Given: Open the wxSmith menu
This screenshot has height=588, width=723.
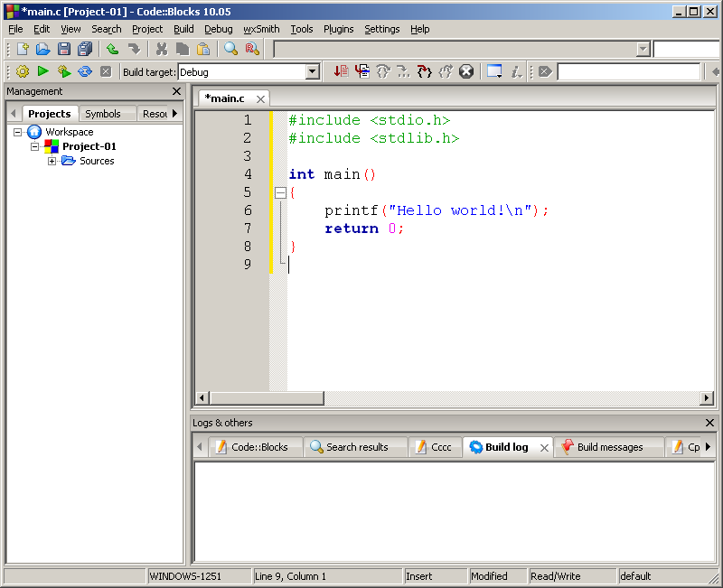Looking at the screenshot, I should pyautogui.click(x=261, y=29).
